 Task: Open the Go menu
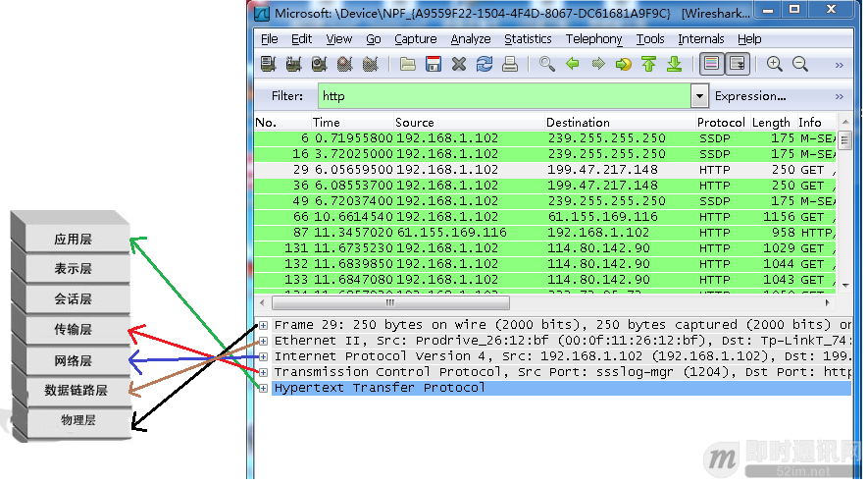pyautogui.click(x=374, y=39)
